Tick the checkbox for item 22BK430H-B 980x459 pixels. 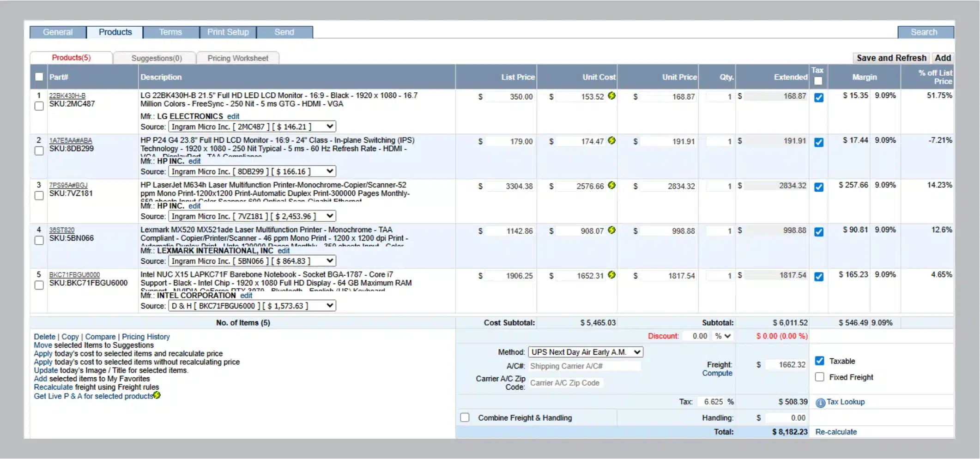[x=39, y=106]
